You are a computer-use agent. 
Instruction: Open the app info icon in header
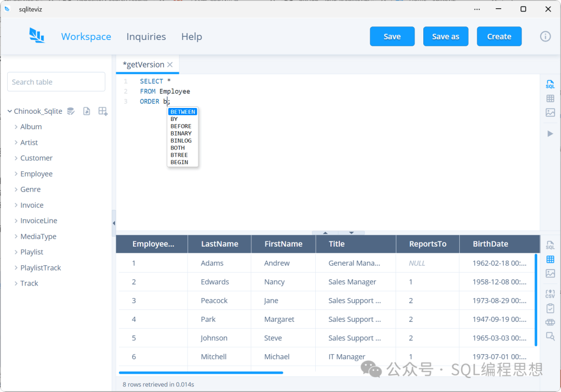click(x=545, y=36)
